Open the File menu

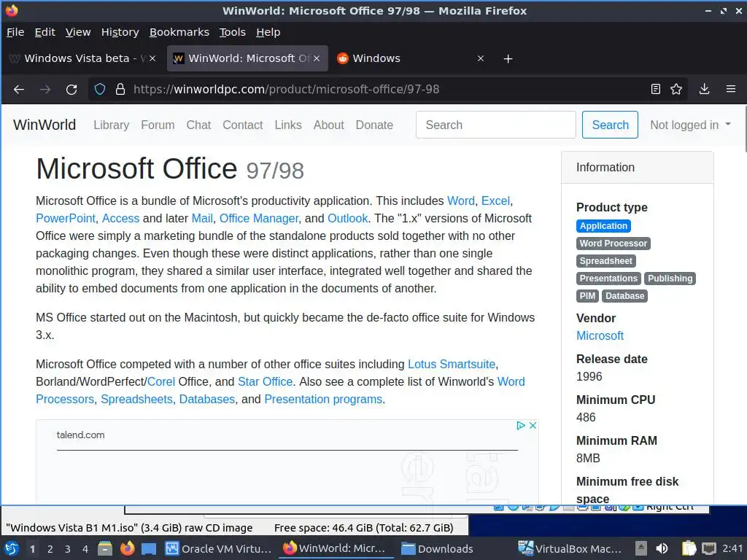tap(15, 32)
